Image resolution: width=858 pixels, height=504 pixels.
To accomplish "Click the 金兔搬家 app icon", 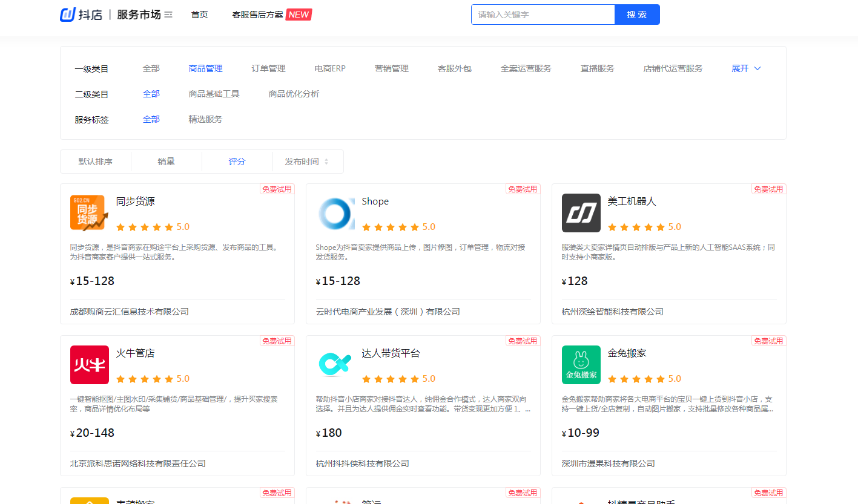I will (x=581, y=365).
